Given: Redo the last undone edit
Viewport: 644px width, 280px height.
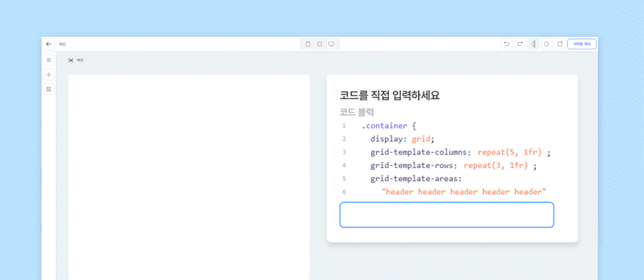Looking at the screenshot, I should point(519,44).
